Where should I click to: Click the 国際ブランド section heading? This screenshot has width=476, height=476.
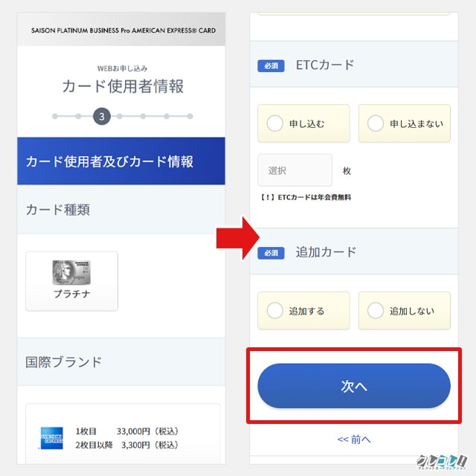click(x=64, y=362)
